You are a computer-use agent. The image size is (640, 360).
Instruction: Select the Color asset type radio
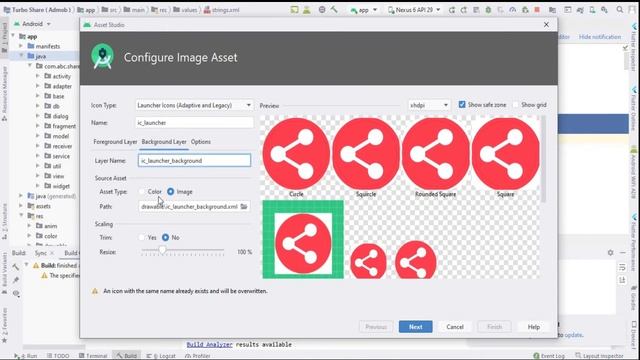[142, 191]
